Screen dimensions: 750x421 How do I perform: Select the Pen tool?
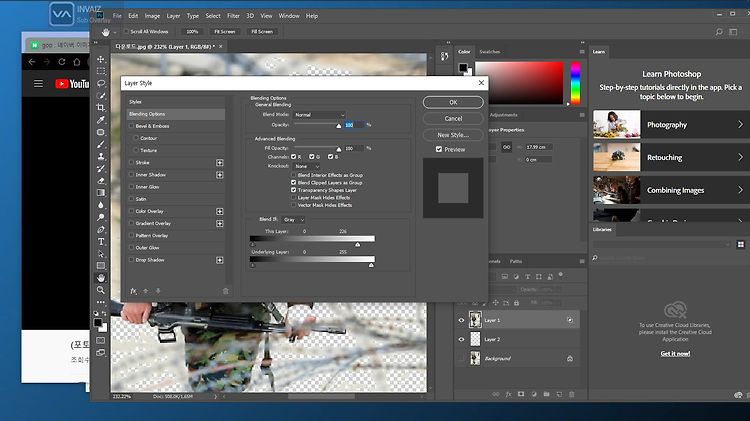click(x=100, y=230)
